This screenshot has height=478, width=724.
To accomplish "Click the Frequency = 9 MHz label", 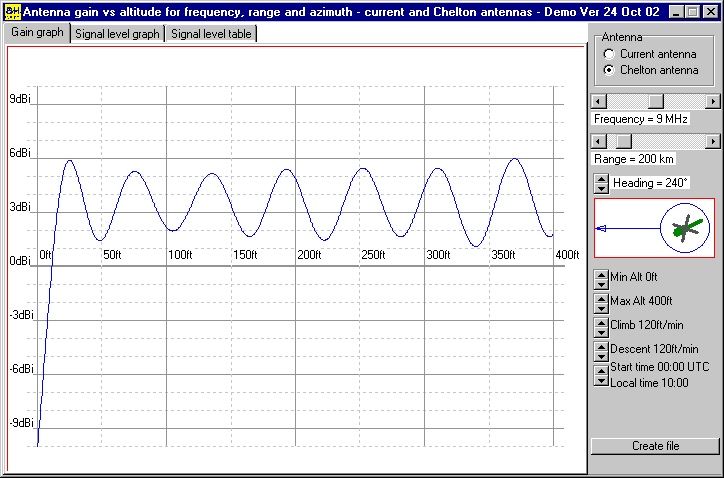I will [x=640, y=119].
